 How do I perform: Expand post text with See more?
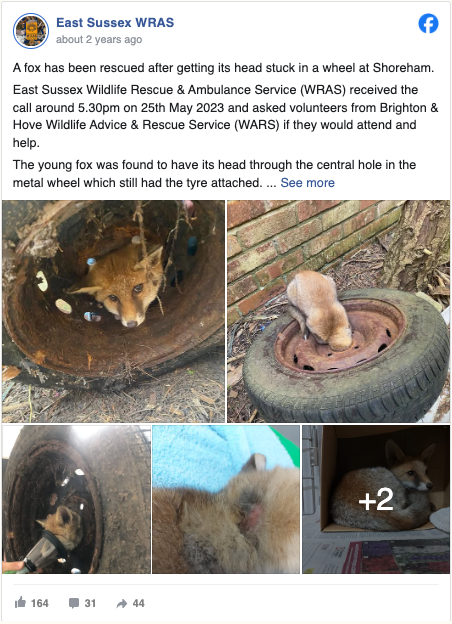pyautogui.click(x=307, y=183)
